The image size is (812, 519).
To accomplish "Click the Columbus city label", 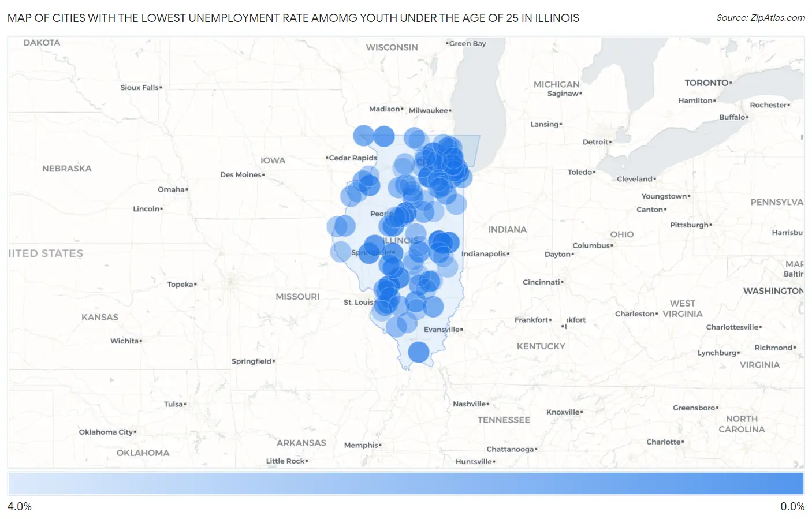I will (x=593, y=245).
